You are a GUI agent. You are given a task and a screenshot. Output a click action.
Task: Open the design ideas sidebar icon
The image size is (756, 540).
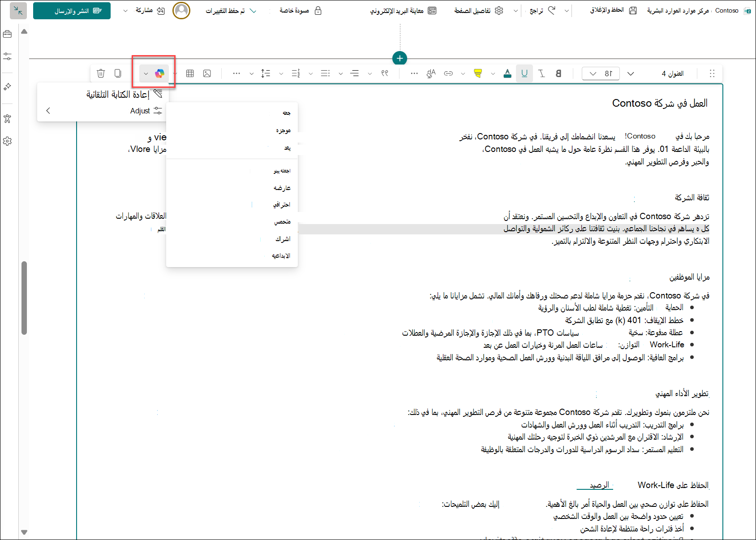point(7,86)
